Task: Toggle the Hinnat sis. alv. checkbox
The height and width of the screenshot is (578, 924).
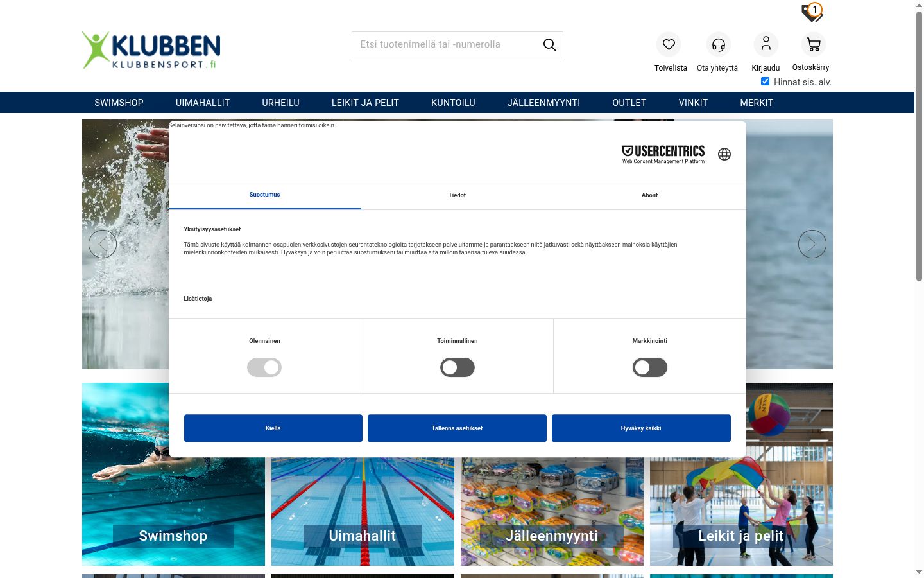Action: click(765, 82)
